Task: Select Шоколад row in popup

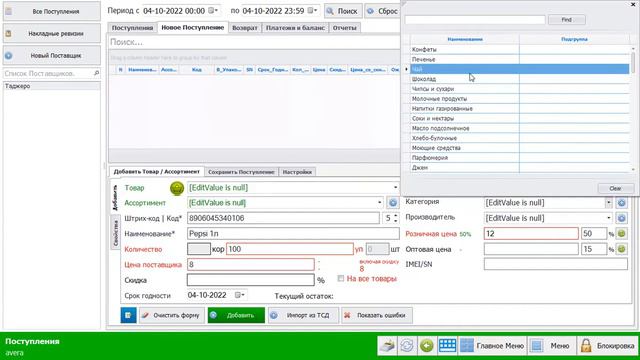Action: pyautogui.click(x=520, y=79)
